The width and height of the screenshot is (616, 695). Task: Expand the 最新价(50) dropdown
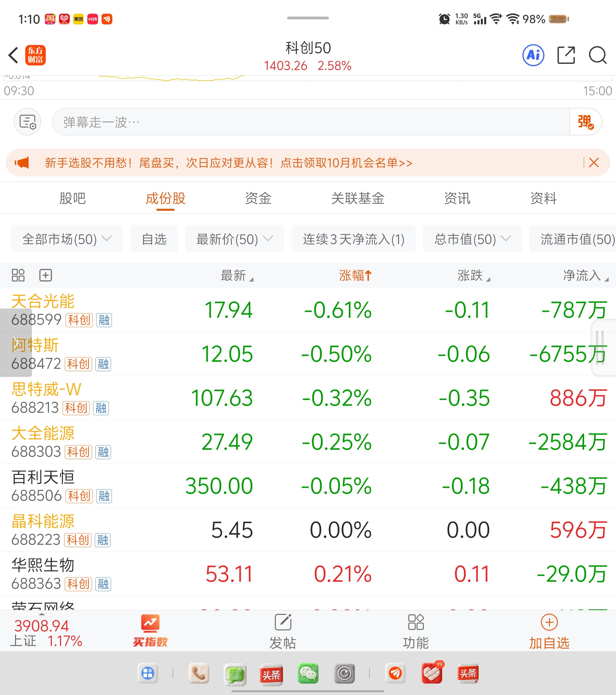coord(234,239)
